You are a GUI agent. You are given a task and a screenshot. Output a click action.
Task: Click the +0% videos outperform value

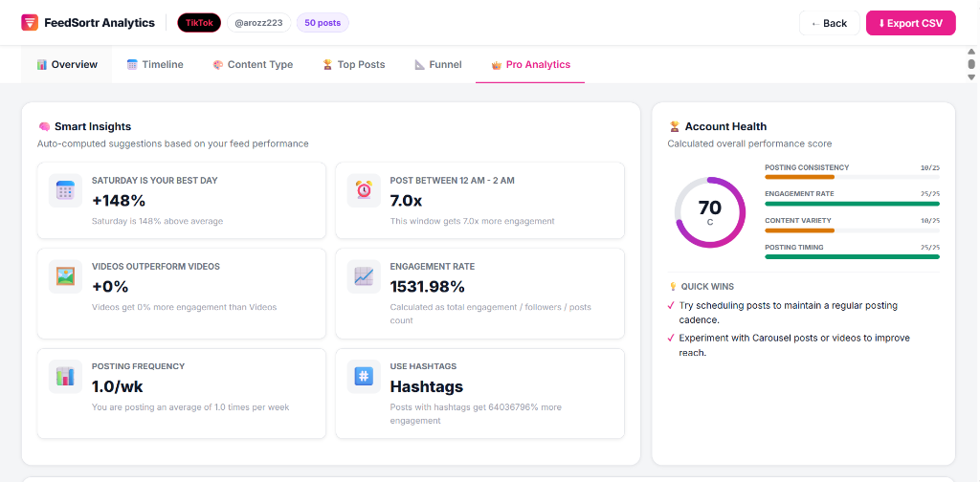[x=110, y=287]
